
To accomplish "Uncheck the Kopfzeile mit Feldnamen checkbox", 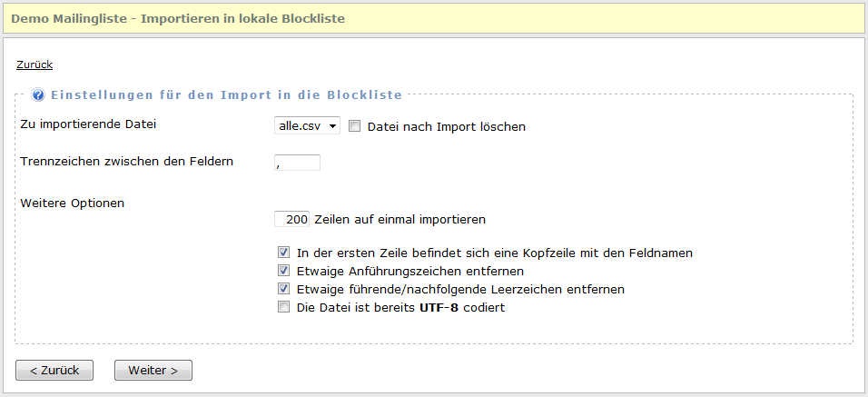I will [284, 253].
